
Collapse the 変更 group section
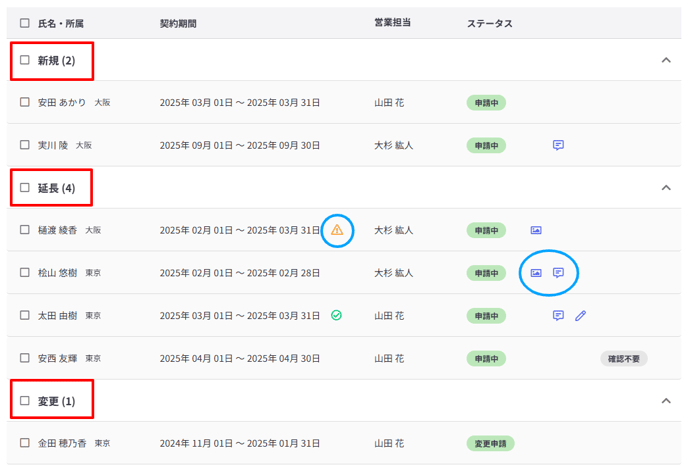666,401
